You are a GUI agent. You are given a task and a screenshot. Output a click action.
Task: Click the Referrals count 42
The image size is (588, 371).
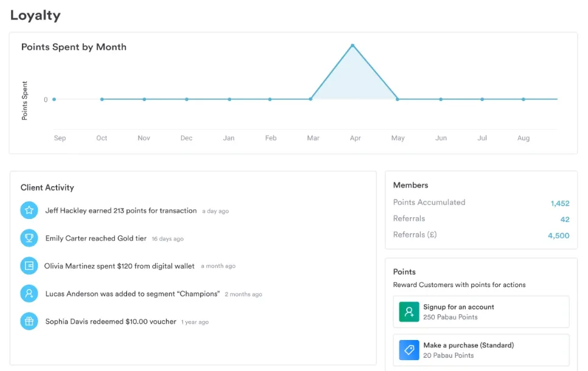565,220
